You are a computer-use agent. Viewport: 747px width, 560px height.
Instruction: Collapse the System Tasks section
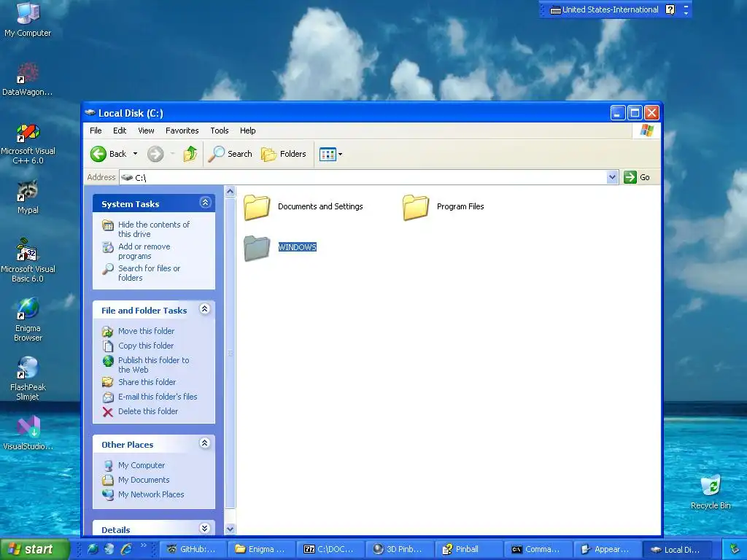click(x=205, y=203)
